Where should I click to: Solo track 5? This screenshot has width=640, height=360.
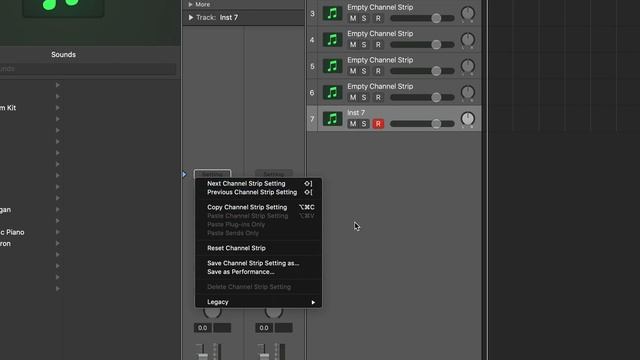364,71
